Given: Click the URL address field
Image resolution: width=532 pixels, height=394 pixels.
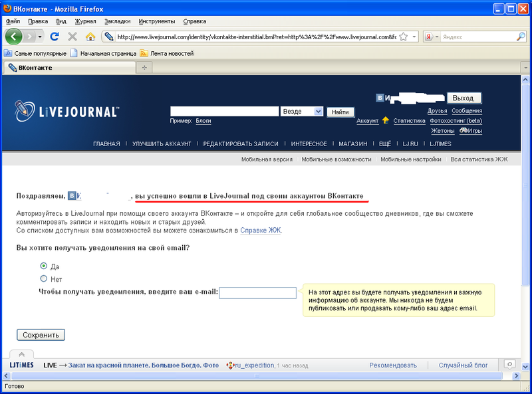Looking at the screenshot, I should [257, 37].
